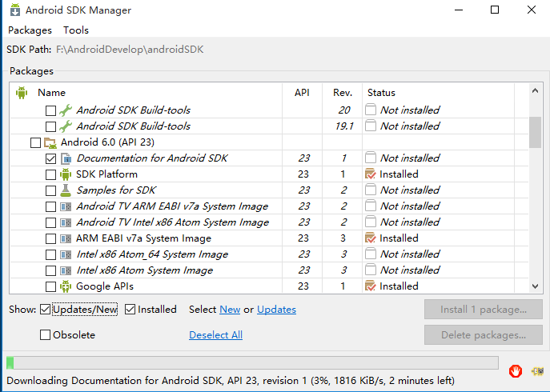Select the Android 6.0 (API 23) row label

coord(108,142)
